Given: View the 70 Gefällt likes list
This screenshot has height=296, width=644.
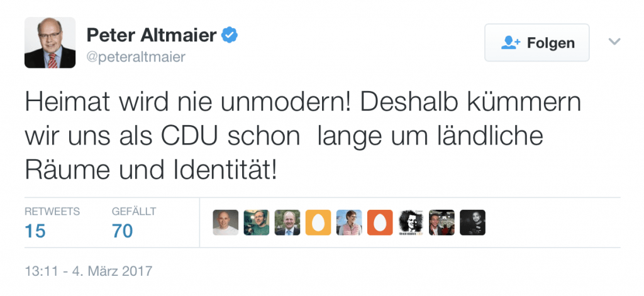Looking at the screenshot, I should (x=122, y=231).
